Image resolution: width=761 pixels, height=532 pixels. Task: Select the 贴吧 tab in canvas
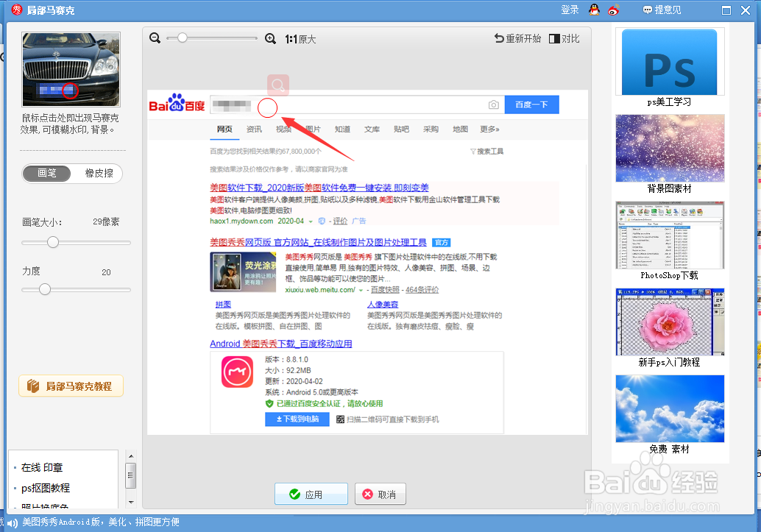(401, 129)
